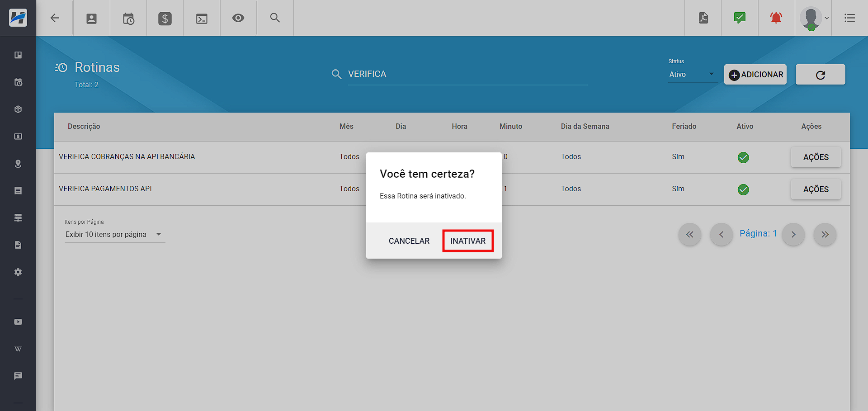Image resolution: width=868 pixels, height=411 pixels.
Task: Open the user avatar profile menu
Action: tap(813, 18)
